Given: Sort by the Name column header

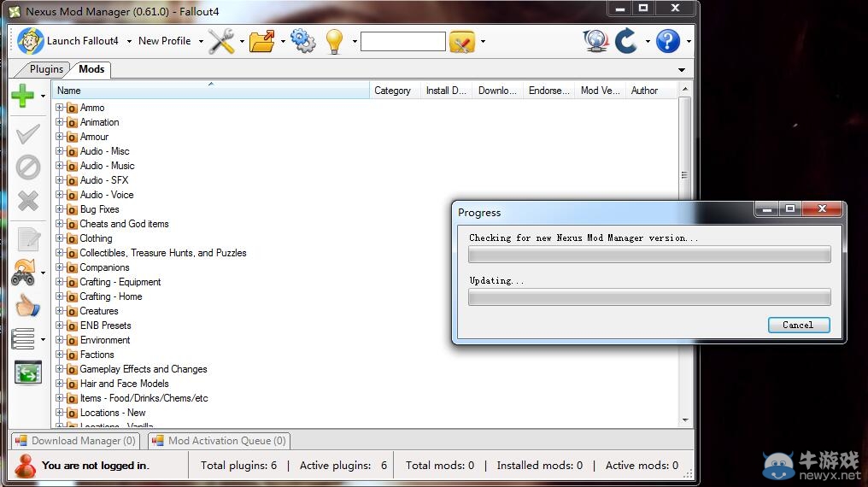Looking at the screenshot, I should (211, 91).
